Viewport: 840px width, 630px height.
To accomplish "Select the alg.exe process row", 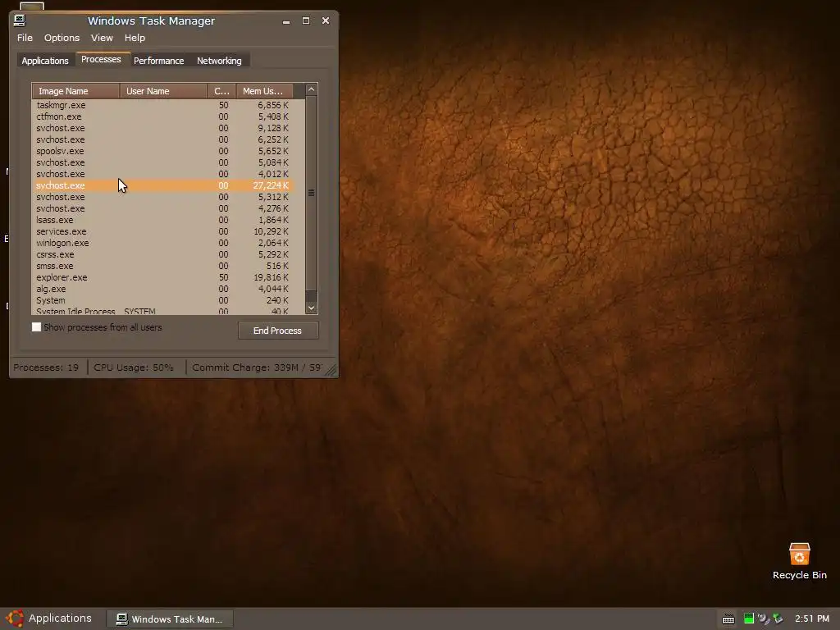I will click(162, 289).
